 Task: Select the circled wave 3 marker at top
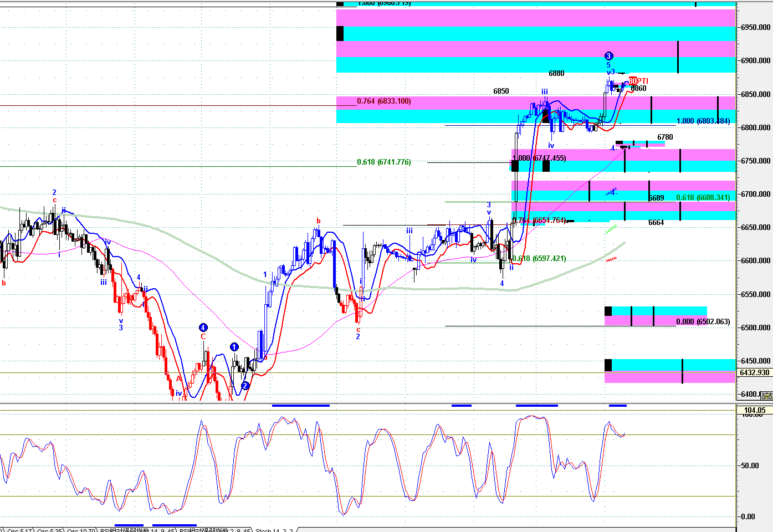(x=608, y=56)
